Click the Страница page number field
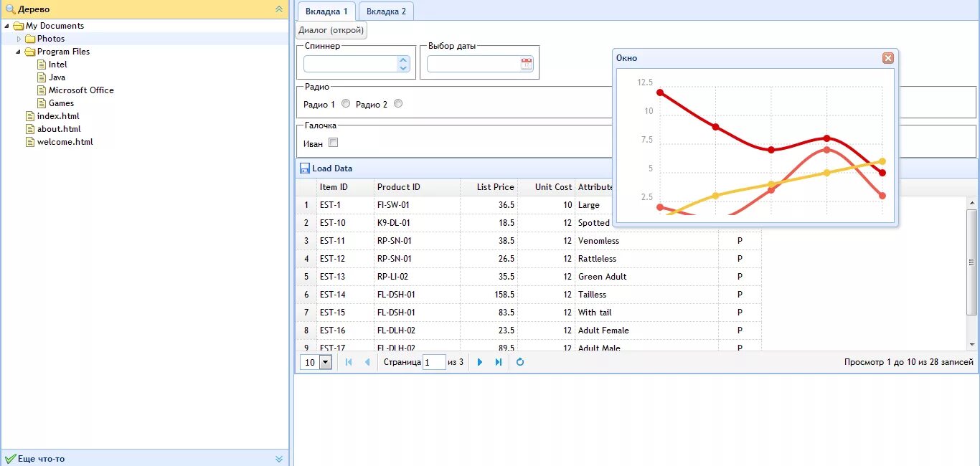Screen dimensions: 980x466 click(434, 362)
